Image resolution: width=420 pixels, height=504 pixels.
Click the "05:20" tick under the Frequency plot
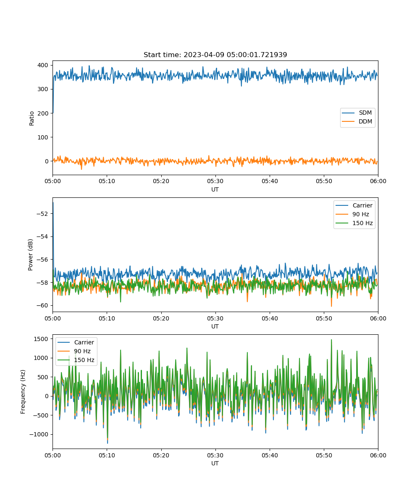(x=161, y=455)
